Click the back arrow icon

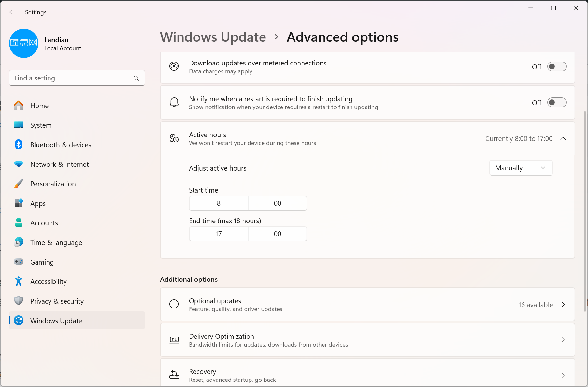tap(12, 12)
